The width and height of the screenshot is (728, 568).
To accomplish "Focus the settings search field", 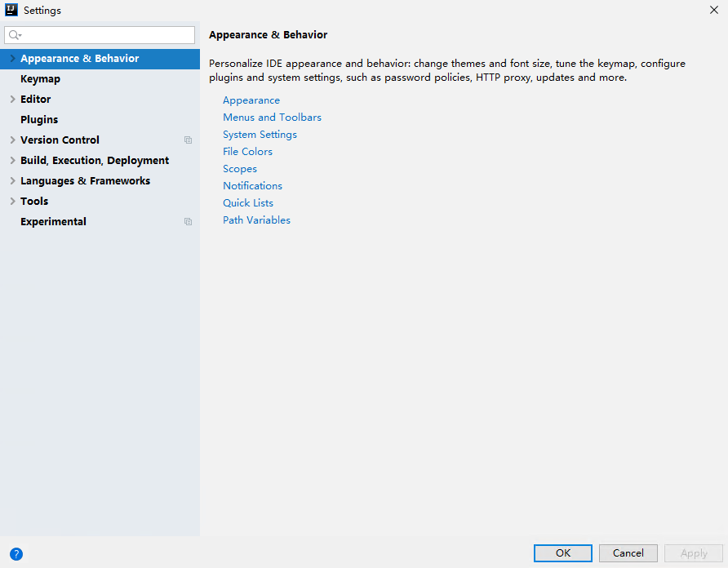I will click(x=100, y=35).
